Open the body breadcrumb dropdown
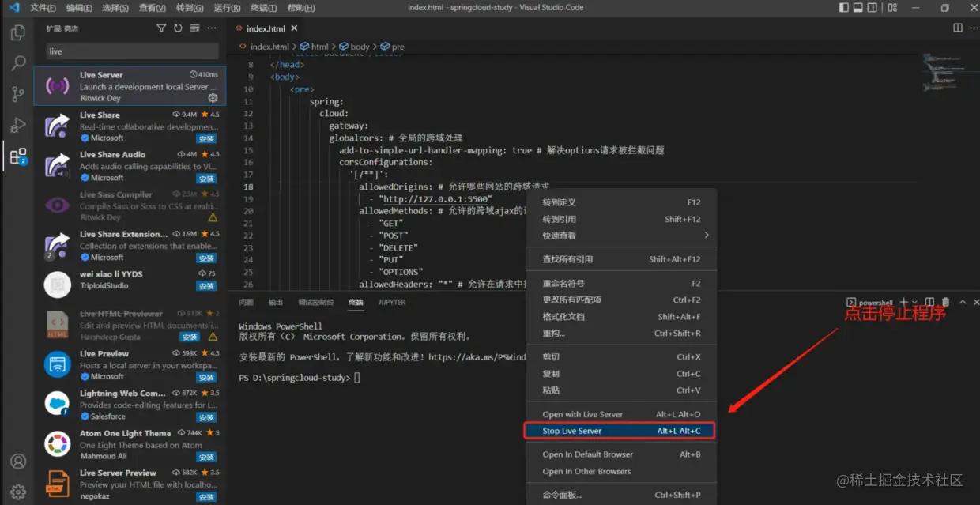The width and height of the screenshot is (980, 505). (354, 47)
